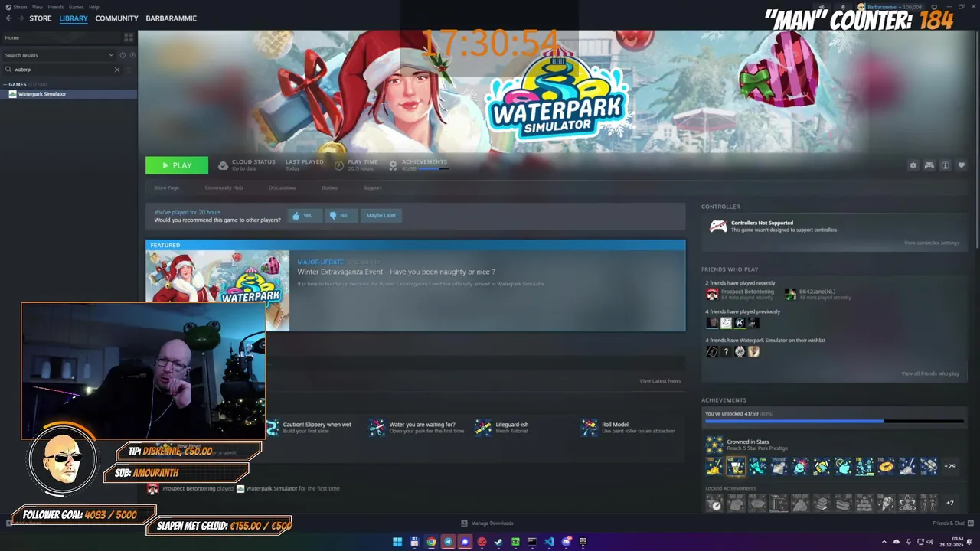Screen dimensions: 980x551
Task: Show the +7 more locked achievements
Action: (x=950, y=504)
